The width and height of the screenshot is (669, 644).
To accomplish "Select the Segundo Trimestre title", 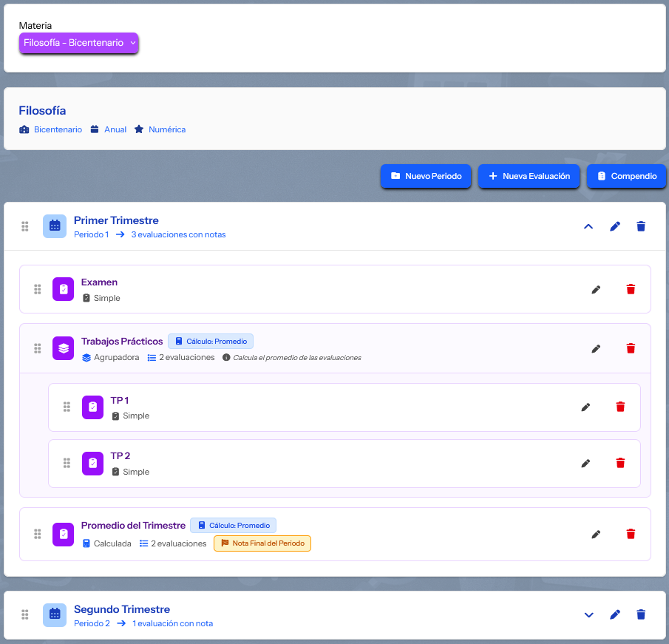I will pos(122,609).
